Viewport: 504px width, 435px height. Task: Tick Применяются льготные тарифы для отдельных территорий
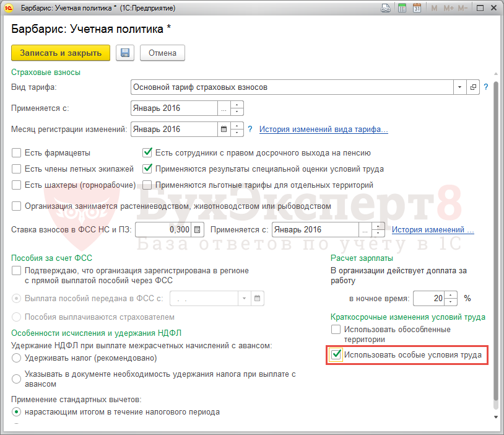coord(147,185)
